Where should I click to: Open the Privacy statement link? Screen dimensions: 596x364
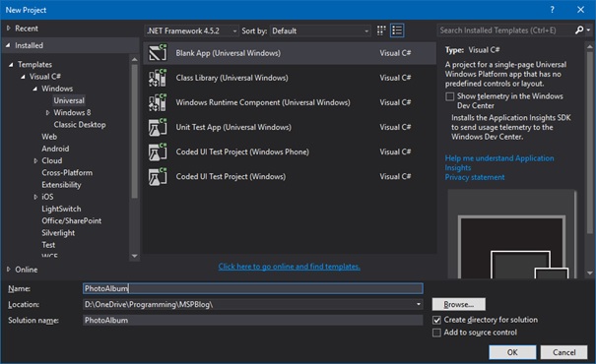tap(475, 177)
